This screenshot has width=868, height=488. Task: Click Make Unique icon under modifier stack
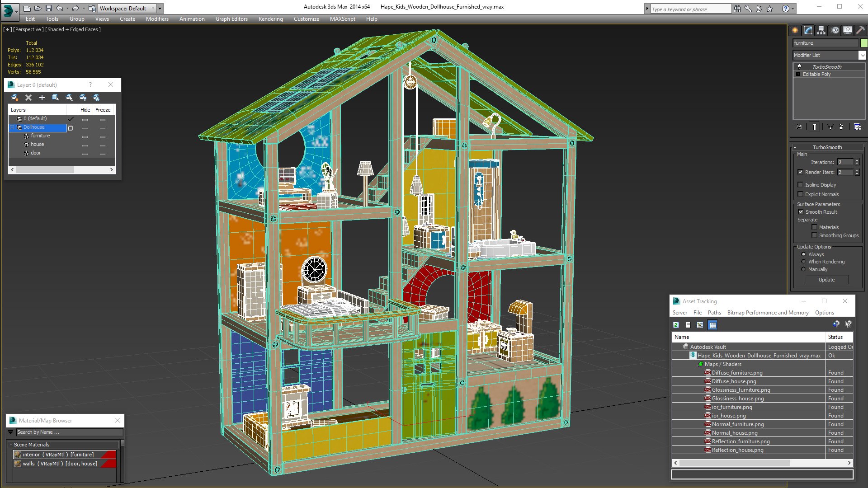(x=830, y=127)
